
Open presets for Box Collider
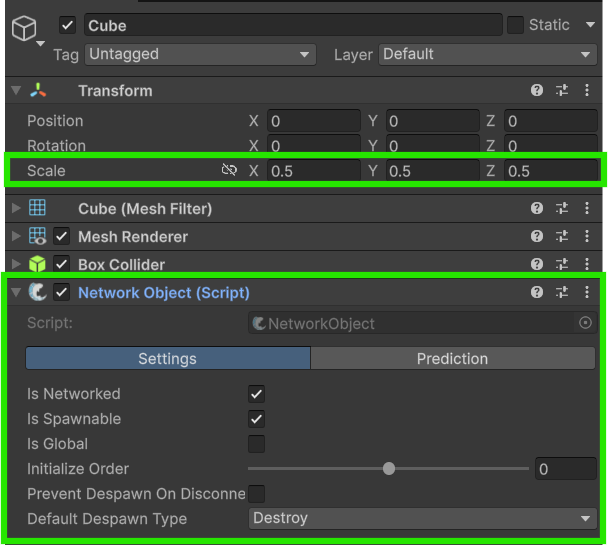[x=562, y=264]
